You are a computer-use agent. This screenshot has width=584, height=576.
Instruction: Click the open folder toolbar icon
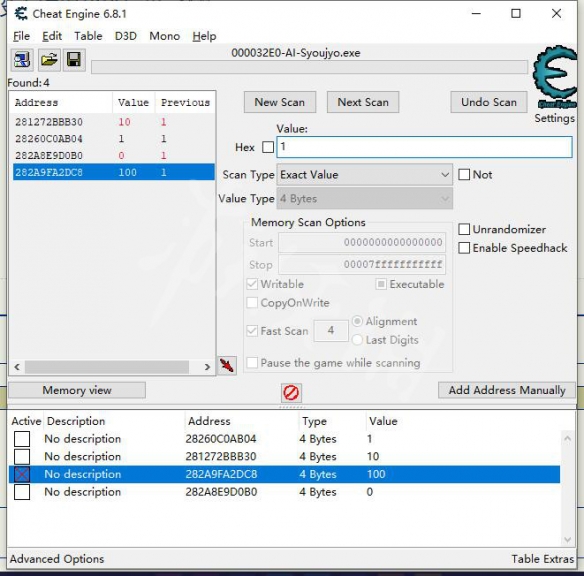[48, 60]
